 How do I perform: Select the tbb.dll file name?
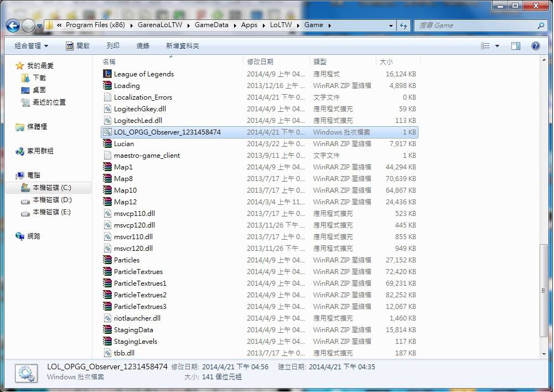124,353
